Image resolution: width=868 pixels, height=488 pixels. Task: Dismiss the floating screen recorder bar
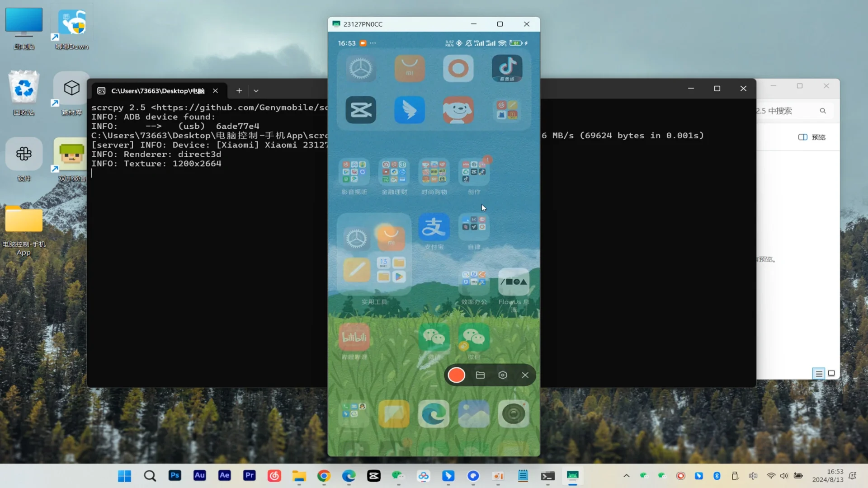pyautogui.click(x=525, y=375)
